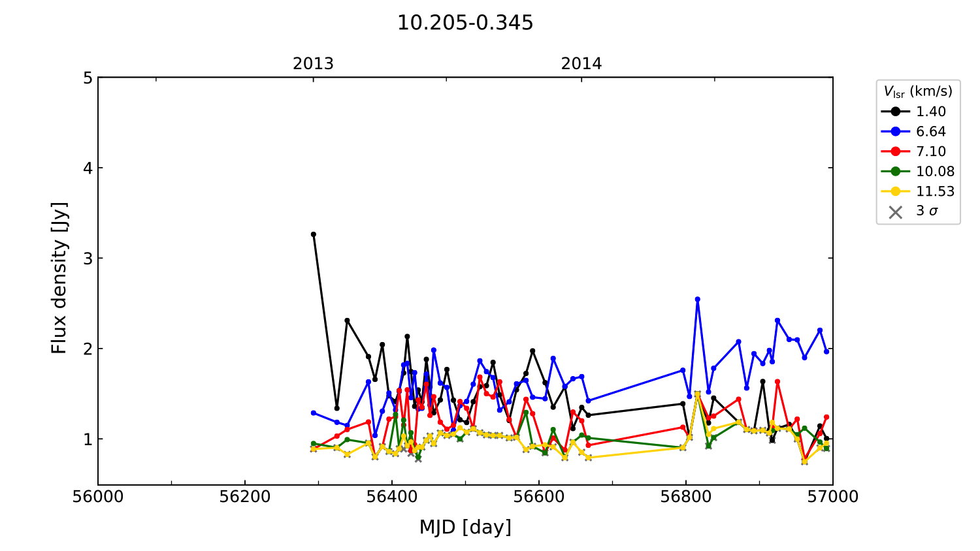Click the black 1.40 legend marker
The width and height of the screenshot is (980, 551).
[x=895, y=112]
